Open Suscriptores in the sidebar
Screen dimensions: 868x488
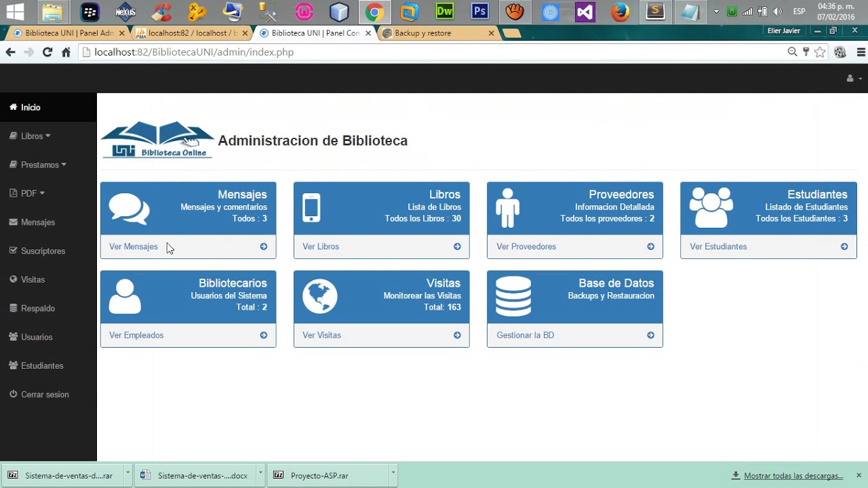(43, 251)
